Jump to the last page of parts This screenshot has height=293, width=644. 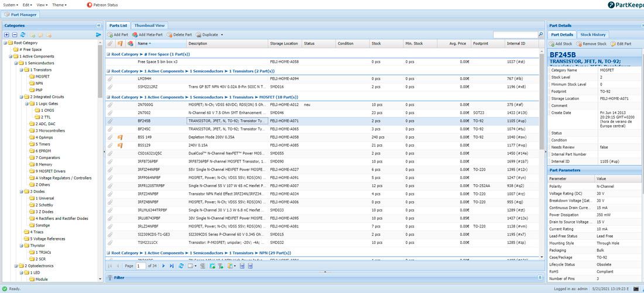click(x=172, y=266)
